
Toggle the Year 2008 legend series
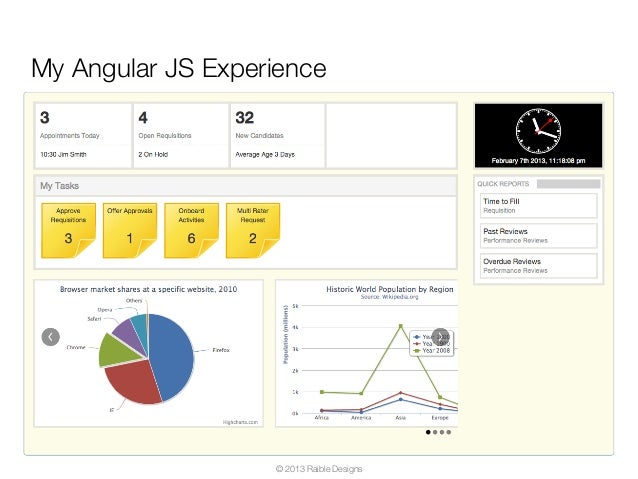[432, 350]
